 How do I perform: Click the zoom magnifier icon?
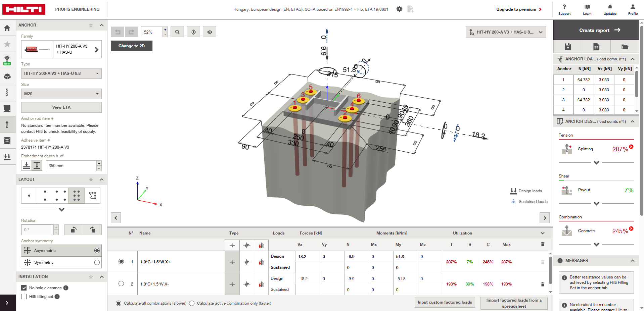(x=177, y=32)
